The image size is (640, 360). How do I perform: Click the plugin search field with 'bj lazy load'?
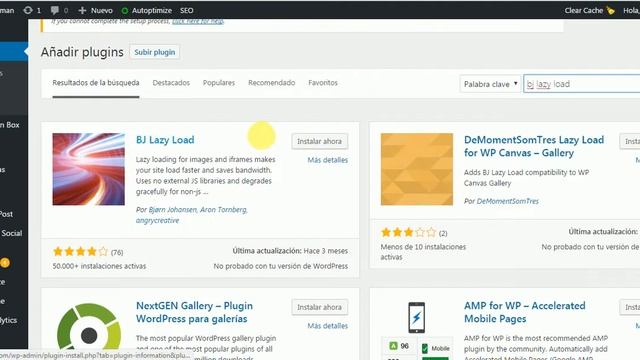point(582,84)
